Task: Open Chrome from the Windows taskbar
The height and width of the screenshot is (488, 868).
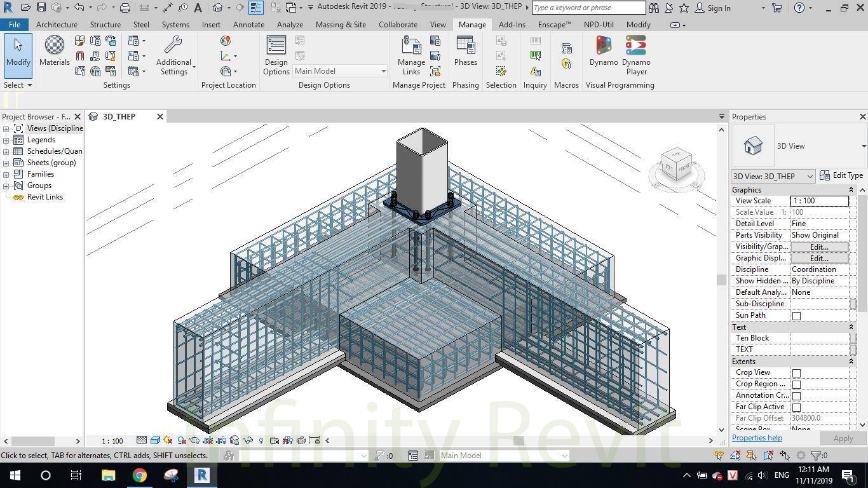Action: (x=139, y=475)
